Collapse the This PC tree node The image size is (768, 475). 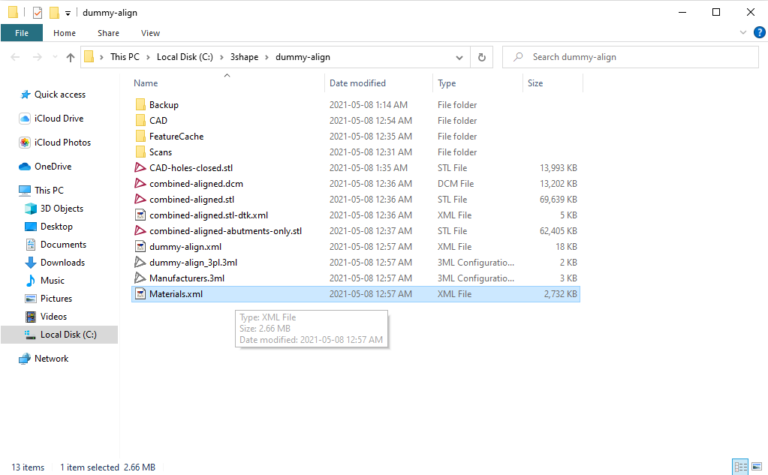(9, 190)
